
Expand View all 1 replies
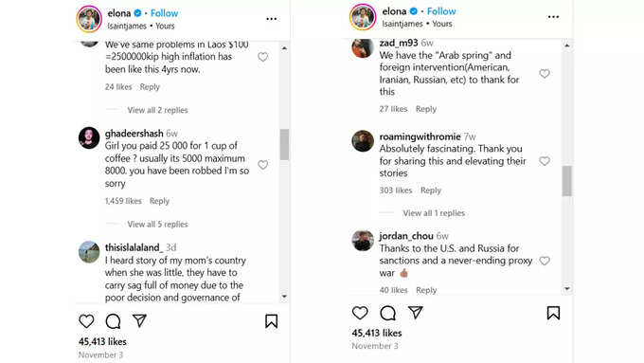coord(434,213)
